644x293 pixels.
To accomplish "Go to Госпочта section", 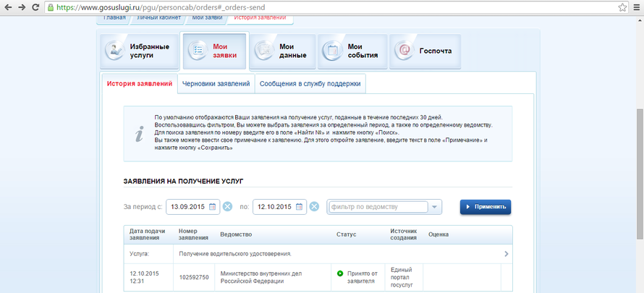I will 425,51.
